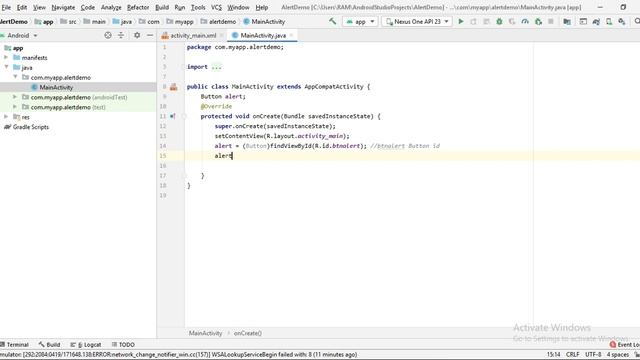Open the Build menu

pyautogui.click(x=162, y=7)
